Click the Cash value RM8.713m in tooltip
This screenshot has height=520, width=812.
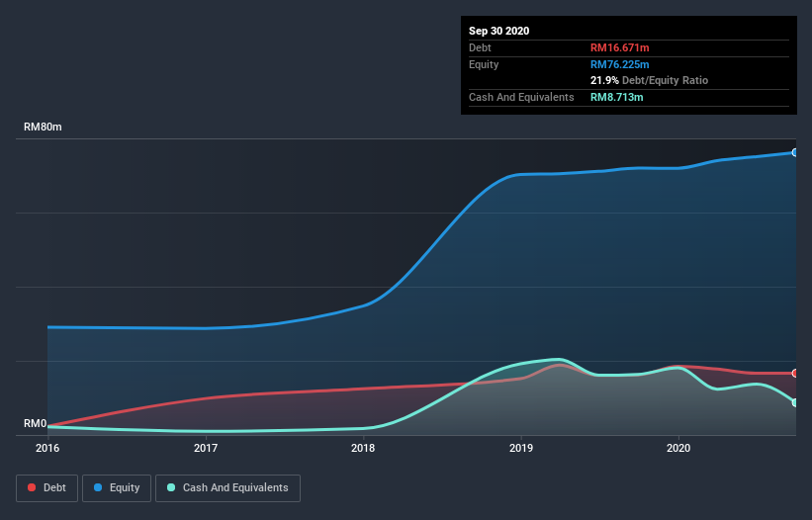point(617,97)
